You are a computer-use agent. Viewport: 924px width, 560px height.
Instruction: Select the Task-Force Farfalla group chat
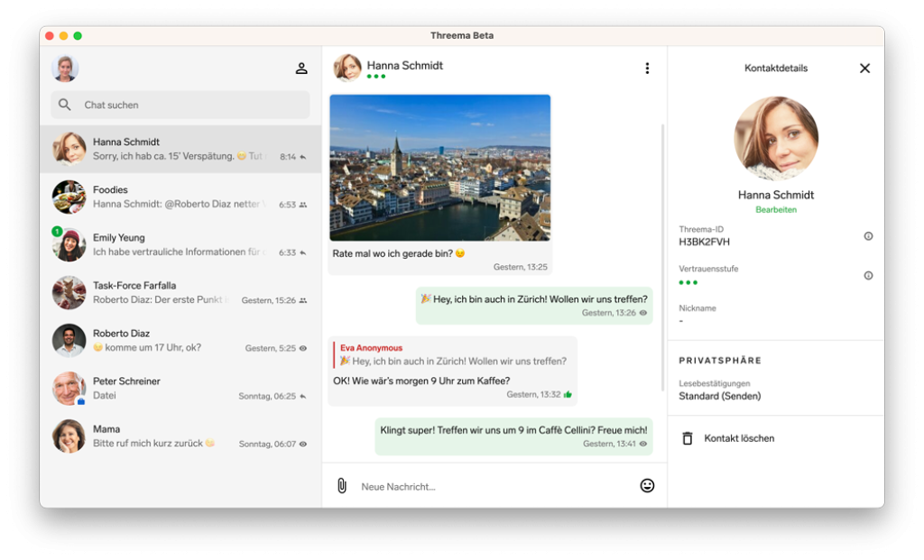point(180,292)
